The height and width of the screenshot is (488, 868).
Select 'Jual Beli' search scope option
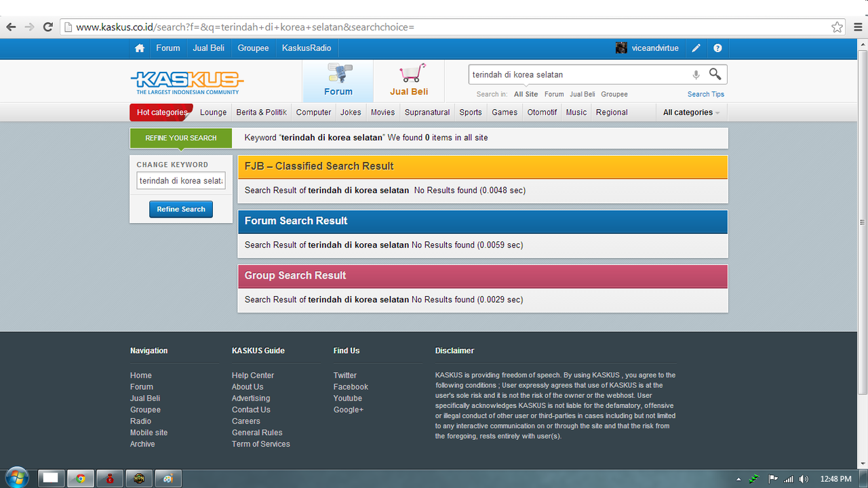coord(582,94)
